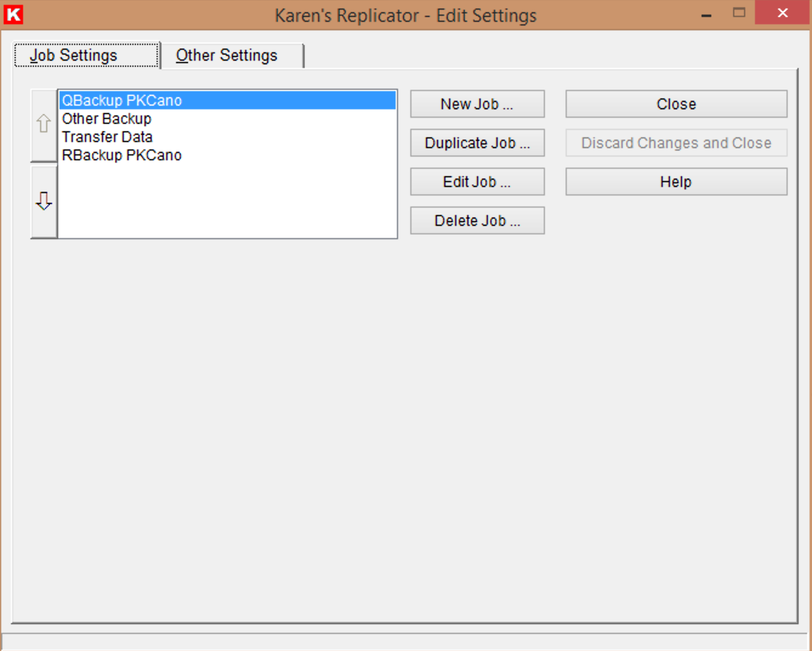
Task: Select the Other Backup job
Action: (228, 118)
